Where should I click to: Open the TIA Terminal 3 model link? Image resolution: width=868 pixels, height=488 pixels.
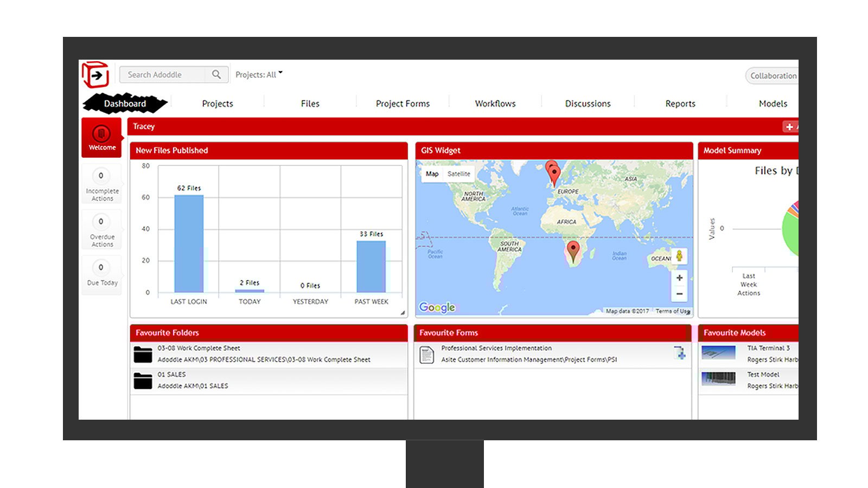768,348
